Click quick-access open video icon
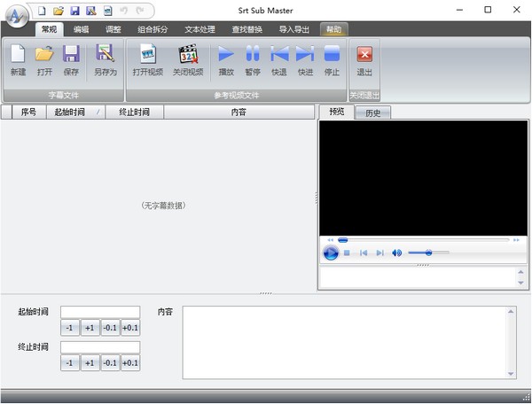Viewport: 532px width, 404px height. (x=107, y=11)
